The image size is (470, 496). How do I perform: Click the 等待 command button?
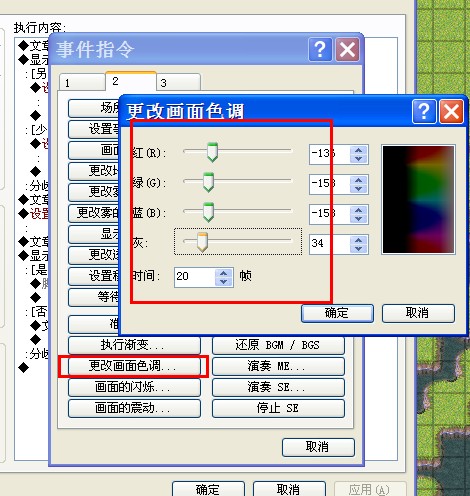click(94, 297)
